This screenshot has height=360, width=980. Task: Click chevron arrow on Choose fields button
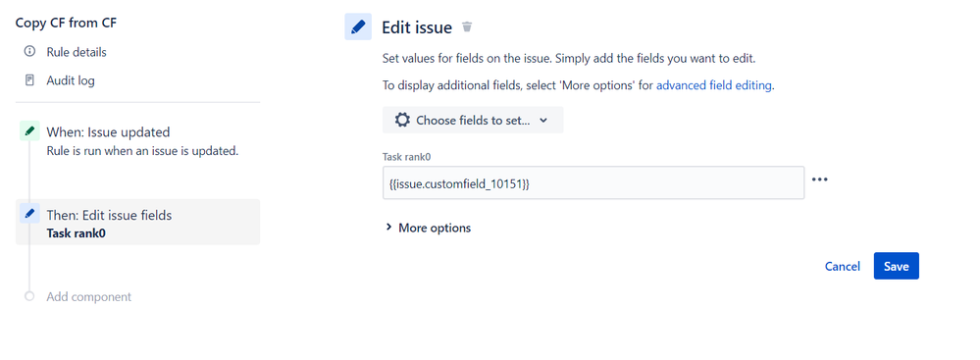(543, 120)
